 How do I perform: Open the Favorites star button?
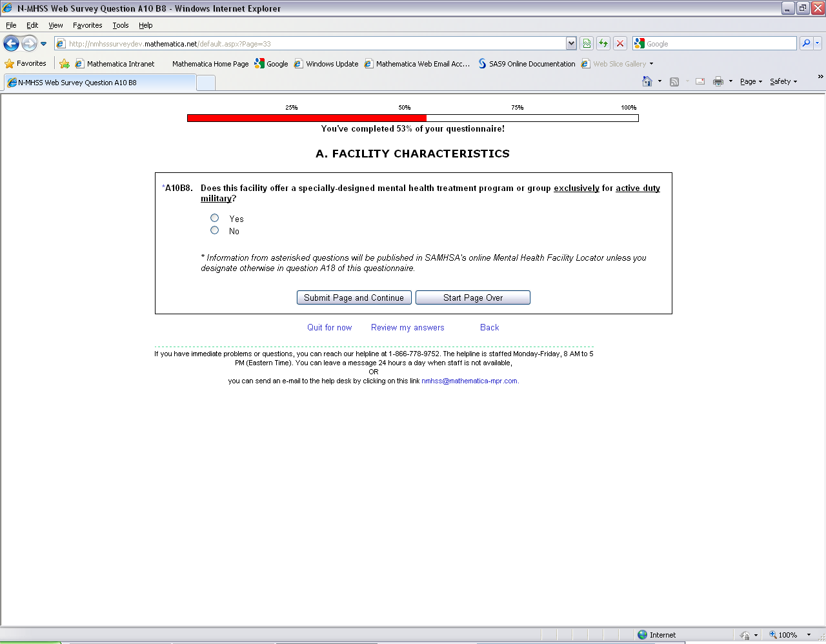click(25, 63)
